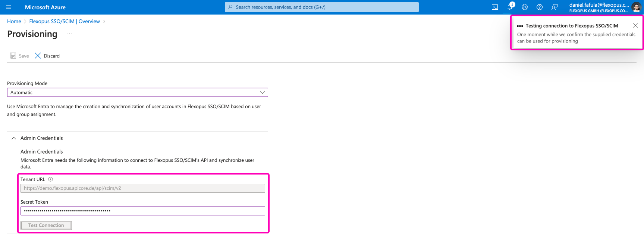Open portal settings gear

pos(525,7)
